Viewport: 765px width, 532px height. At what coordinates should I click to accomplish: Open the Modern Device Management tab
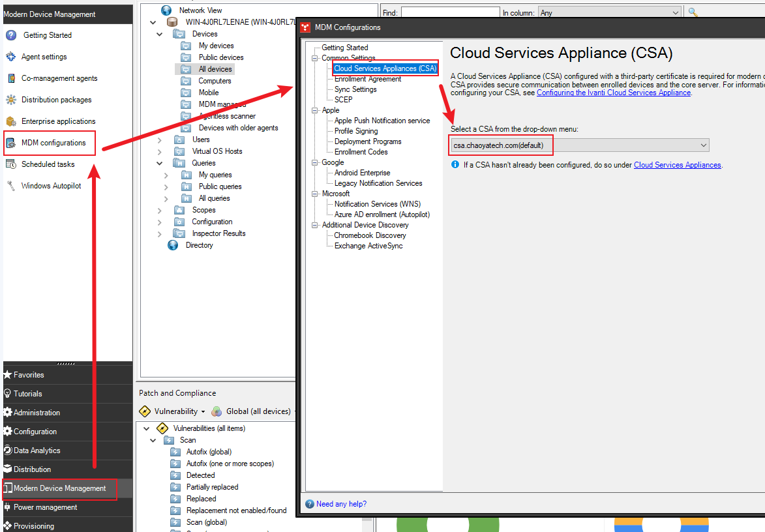click(x=59, y=488)
